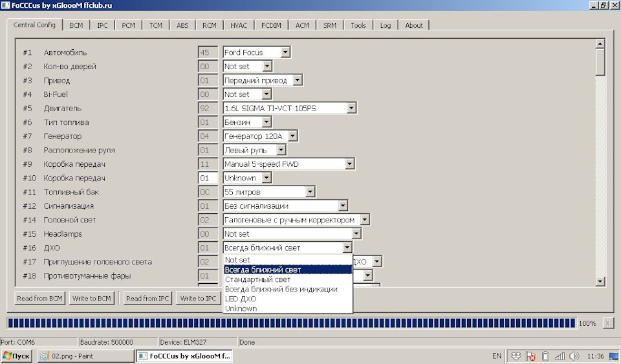Open the Бензин fuel type dropdown
The width and height of the screenshot is (621, 364).
[x=267, y=122]
